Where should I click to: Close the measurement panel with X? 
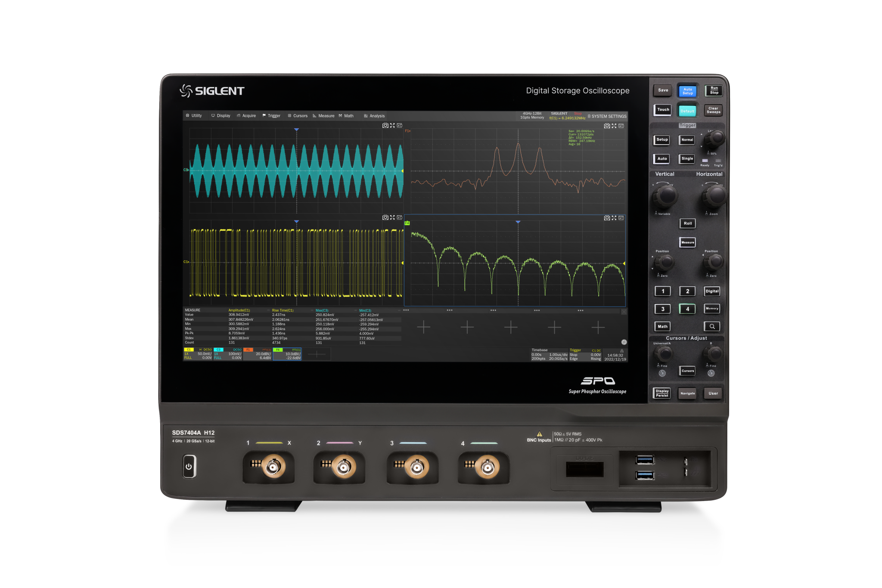624,311
